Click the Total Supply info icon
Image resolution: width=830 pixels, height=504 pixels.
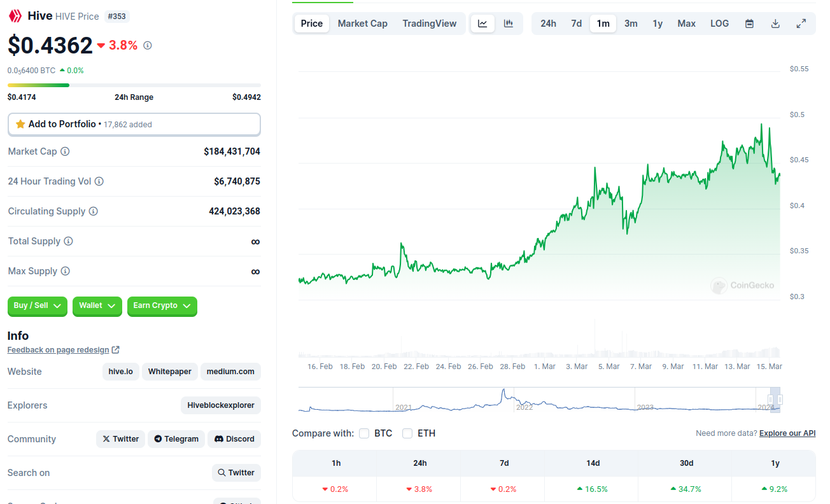point(68,241)
